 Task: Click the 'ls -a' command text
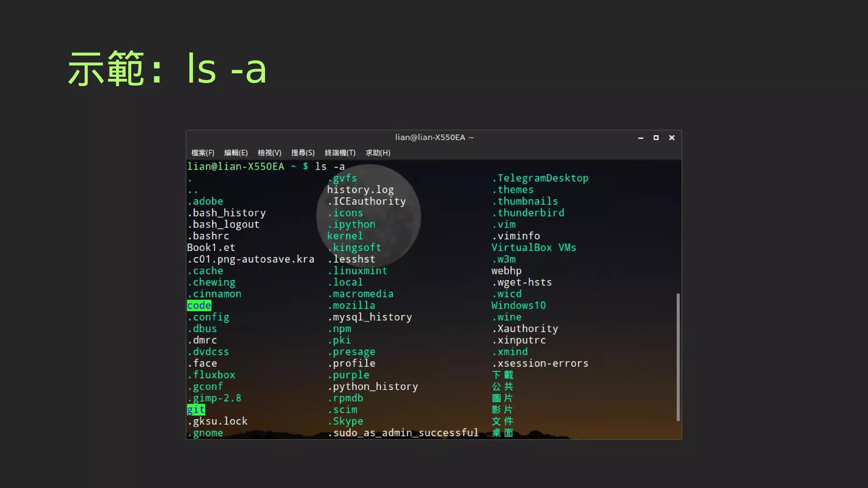click(x=330, y=166)
